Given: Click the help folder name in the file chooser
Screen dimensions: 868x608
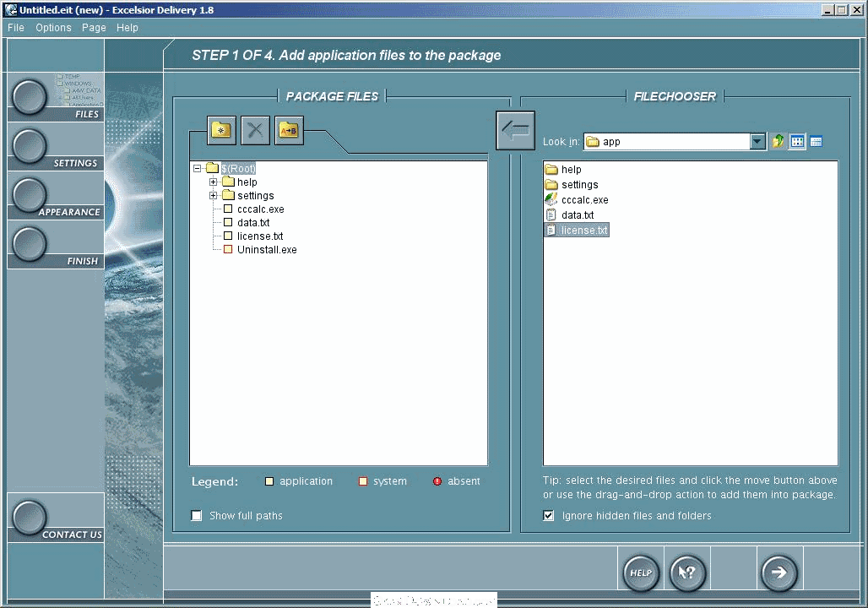Looking at the screenshot, I should tap(572, 170).
